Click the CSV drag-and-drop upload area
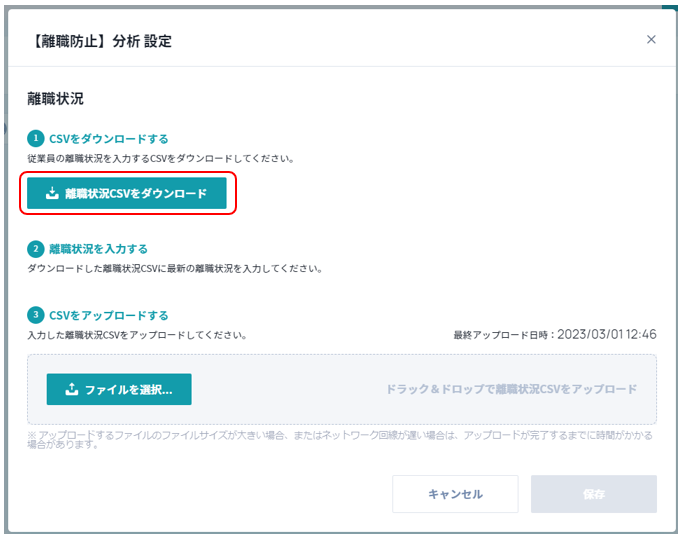The width and height of the screenshot is (682, 537). [342, 389]
